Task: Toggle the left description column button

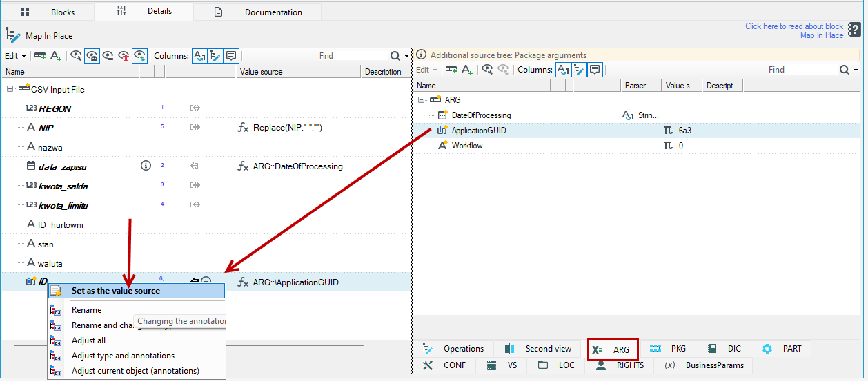Action: pyautogui.click(x=231, y=56)
